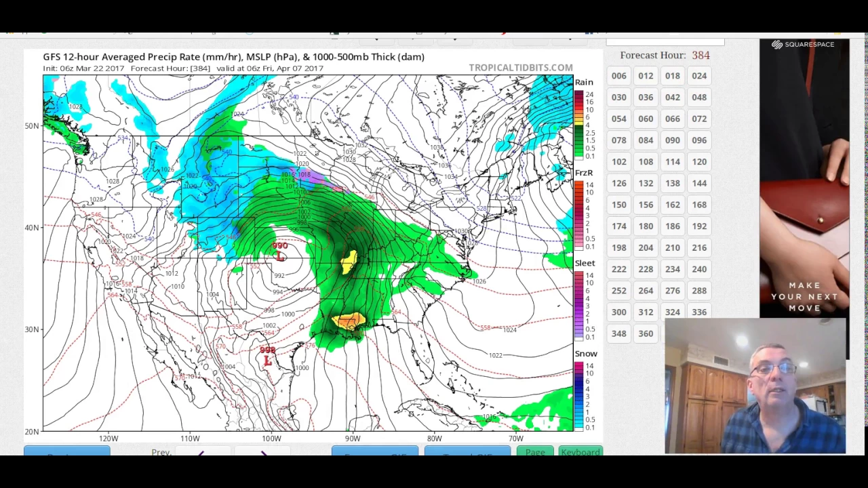Show forecast hour 198 map

(x=618, y=248)
